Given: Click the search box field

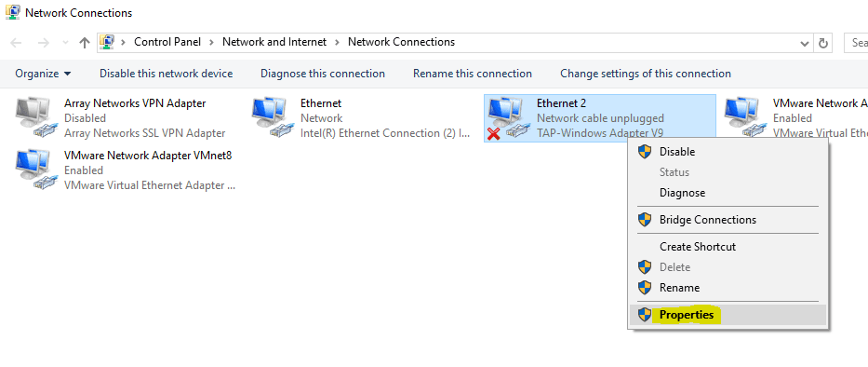Looking at the screenshot, I should [x=857, y=43].
